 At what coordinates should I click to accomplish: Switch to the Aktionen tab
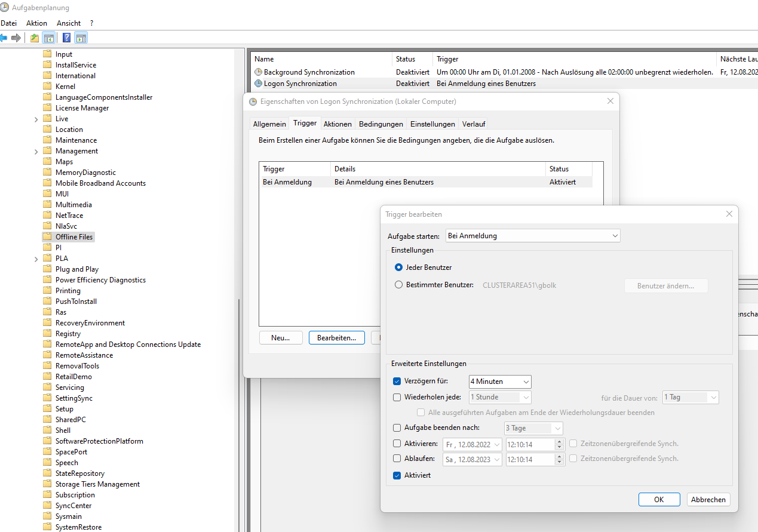point(337,124)
